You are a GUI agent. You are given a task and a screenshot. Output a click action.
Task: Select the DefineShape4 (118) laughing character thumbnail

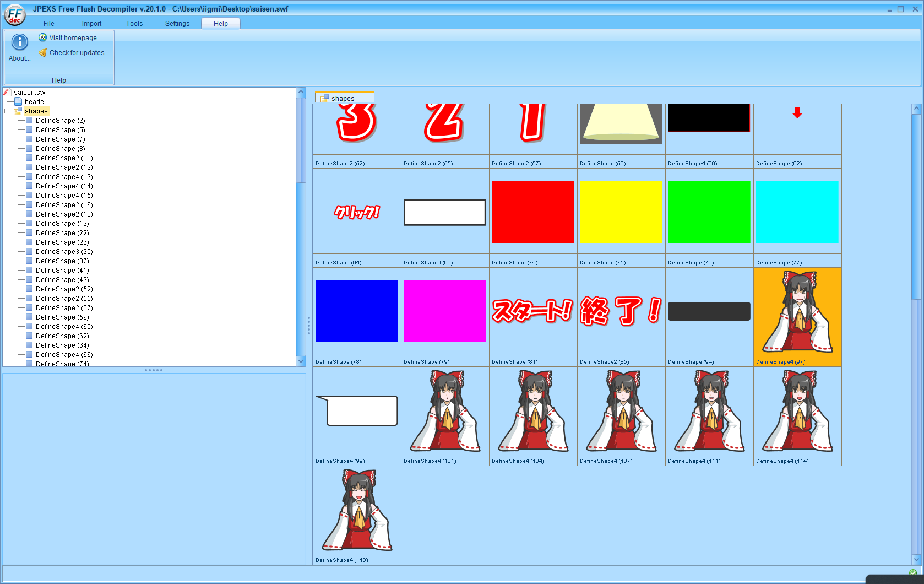coord(357,510)
